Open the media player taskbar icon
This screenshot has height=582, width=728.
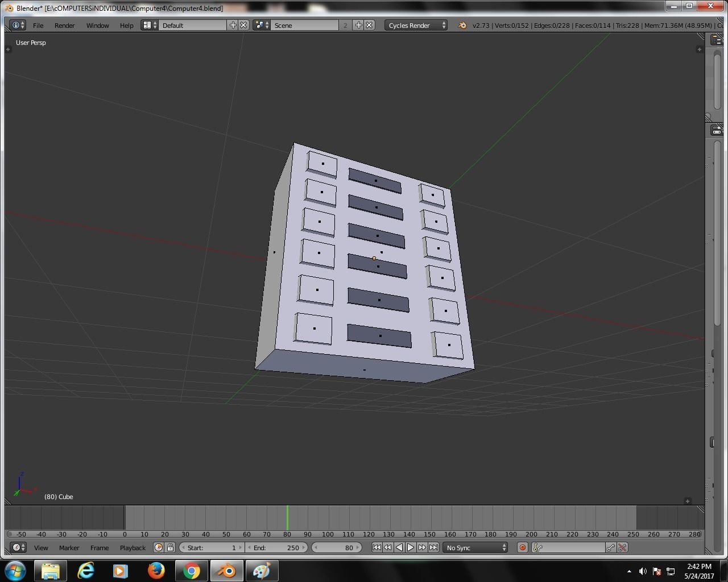(121, 571)
